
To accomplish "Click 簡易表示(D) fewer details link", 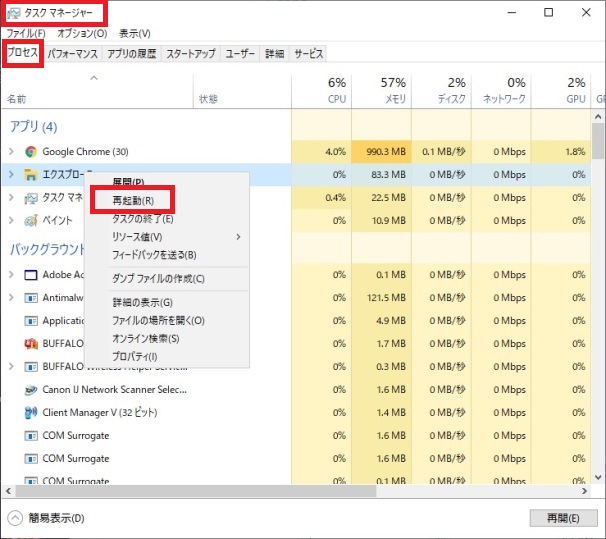I will (x=56, y=518).
